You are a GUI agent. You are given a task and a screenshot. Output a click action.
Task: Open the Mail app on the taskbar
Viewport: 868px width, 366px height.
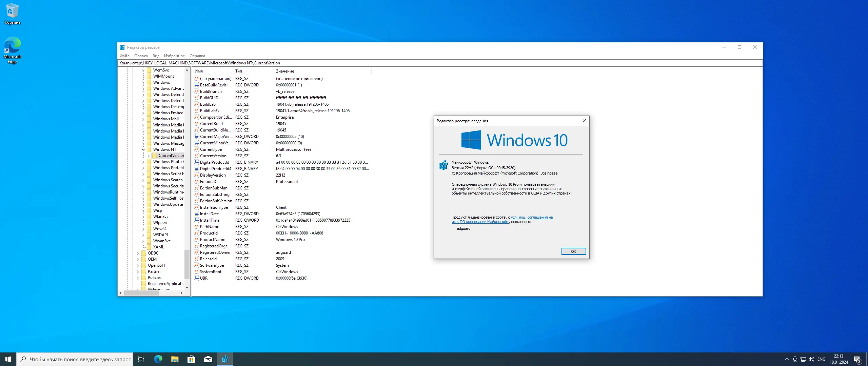point(208,359)
